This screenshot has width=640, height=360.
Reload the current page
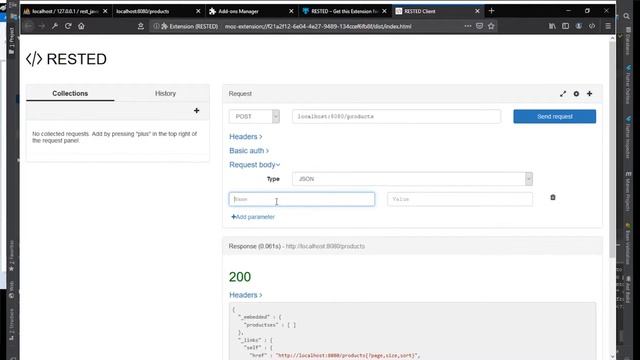(68, 26)
